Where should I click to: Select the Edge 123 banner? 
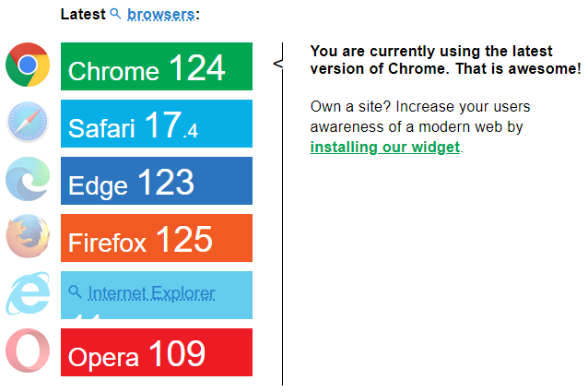tap(156, 182)
